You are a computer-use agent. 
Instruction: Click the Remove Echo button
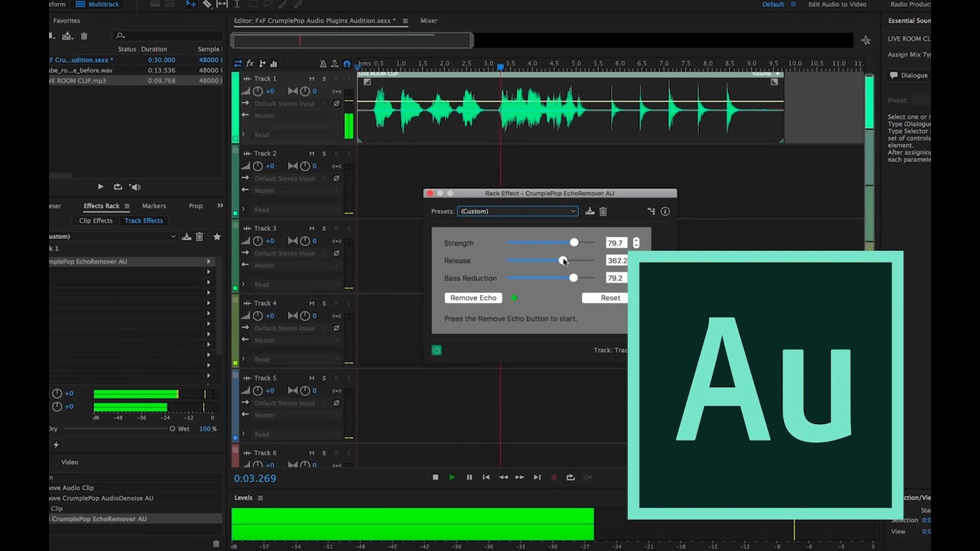click(473, 298)
